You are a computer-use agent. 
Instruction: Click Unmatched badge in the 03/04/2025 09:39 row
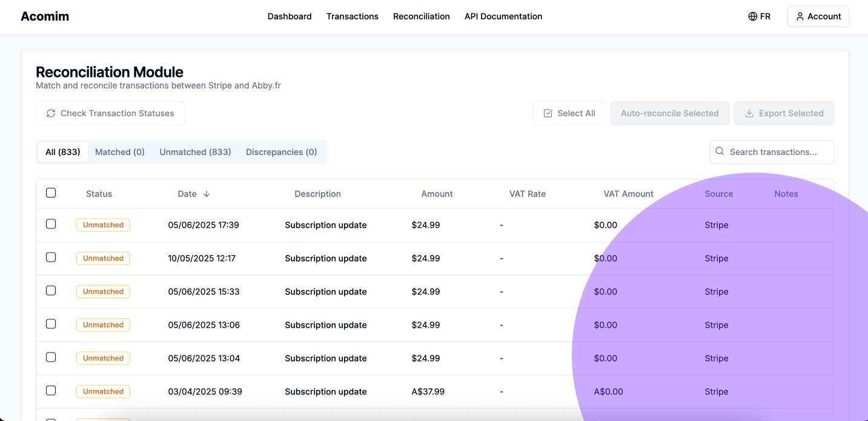click(x=103, y=391)
